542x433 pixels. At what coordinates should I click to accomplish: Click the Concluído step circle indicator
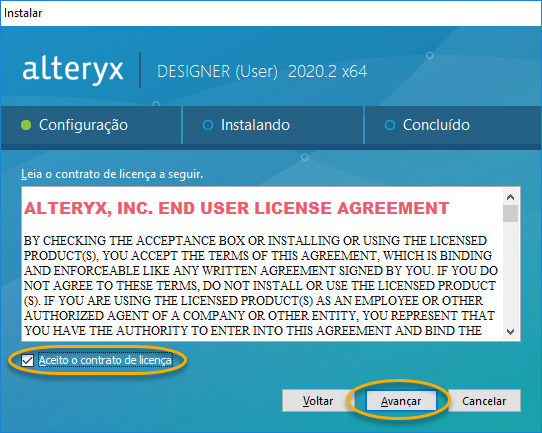click(x=390, y=125)
